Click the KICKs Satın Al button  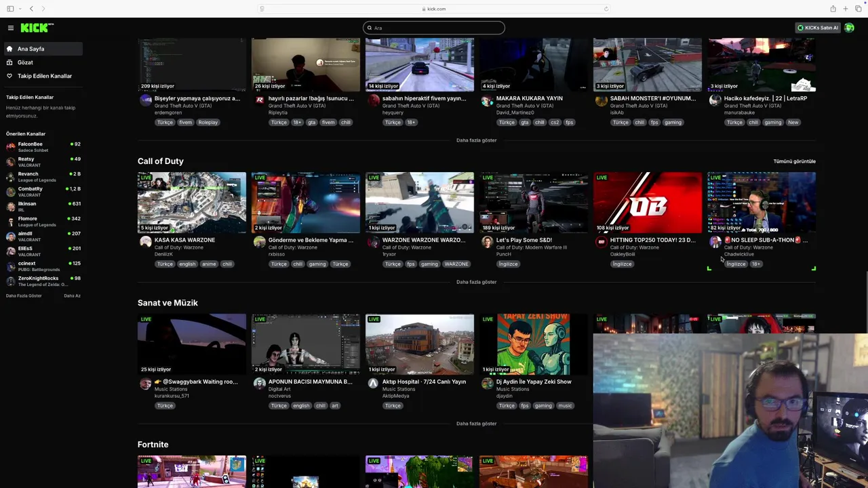818,28
